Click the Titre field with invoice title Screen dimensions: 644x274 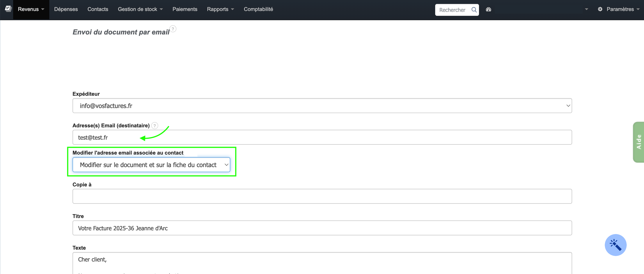322,228
